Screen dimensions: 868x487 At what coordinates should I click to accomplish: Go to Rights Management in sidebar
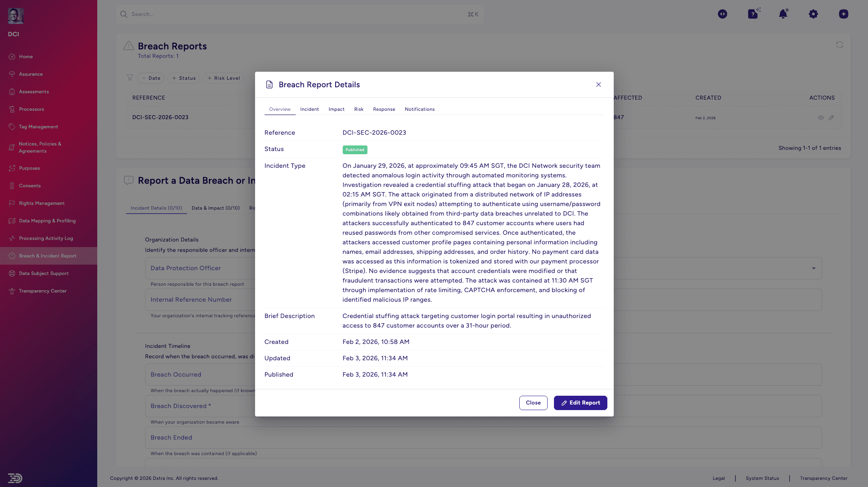[41, 203]
